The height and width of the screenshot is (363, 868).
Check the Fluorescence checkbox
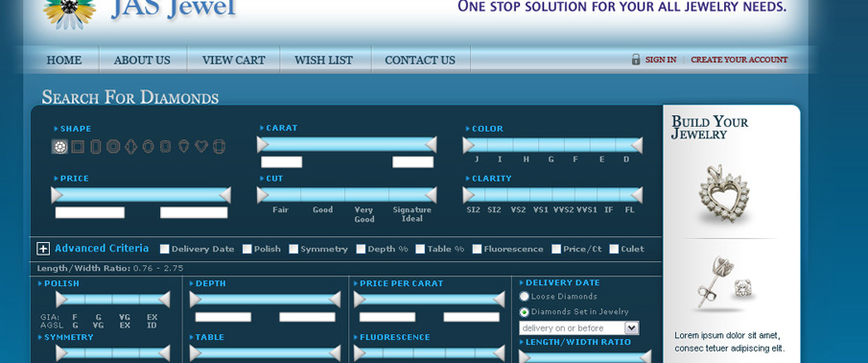click(477, 249)
